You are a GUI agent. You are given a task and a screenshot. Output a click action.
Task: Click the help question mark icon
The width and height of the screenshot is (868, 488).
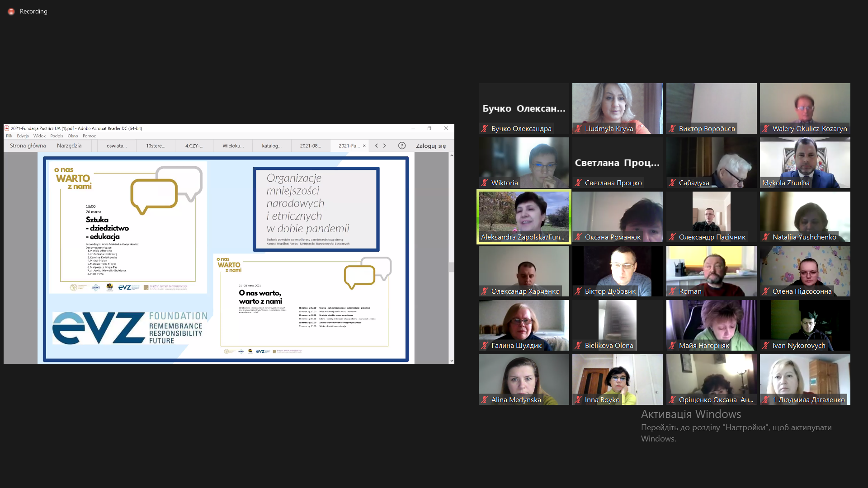tap(401, 145)
